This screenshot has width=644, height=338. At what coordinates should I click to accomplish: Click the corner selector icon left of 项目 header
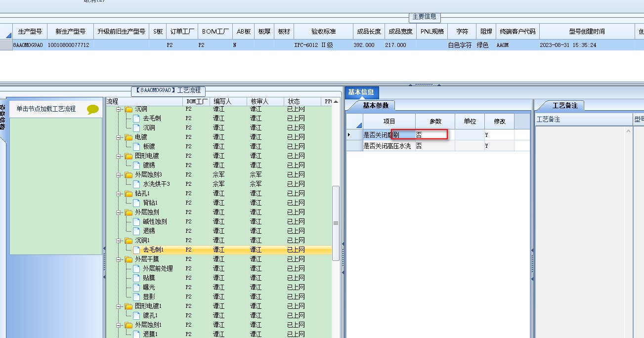[359, 125]
